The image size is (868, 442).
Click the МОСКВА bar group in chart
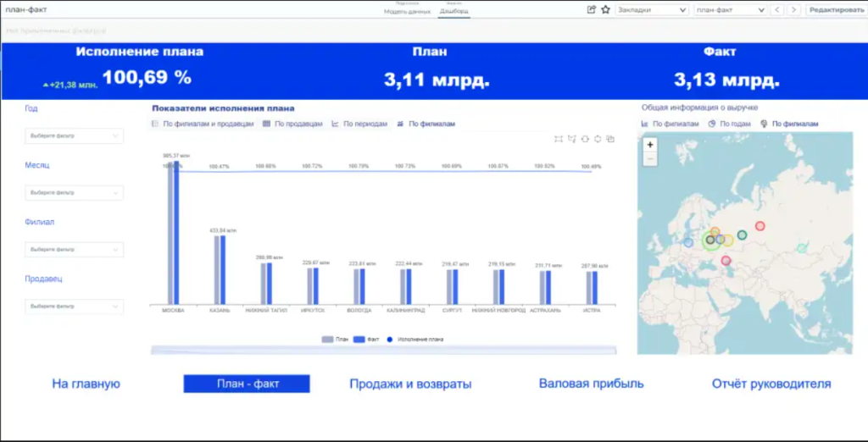[173, 233]
